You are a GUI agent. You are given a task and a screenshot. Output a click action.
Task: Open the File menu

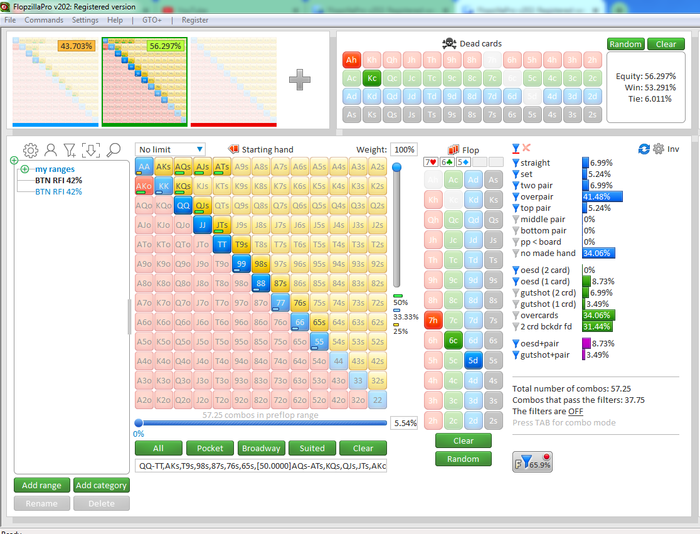coord(10,20)
